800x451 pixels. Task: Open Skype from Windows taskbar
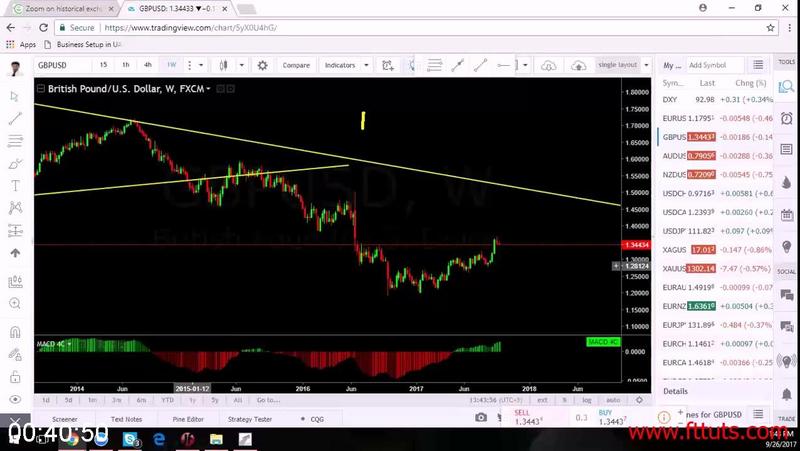click(x=131, y=439)
